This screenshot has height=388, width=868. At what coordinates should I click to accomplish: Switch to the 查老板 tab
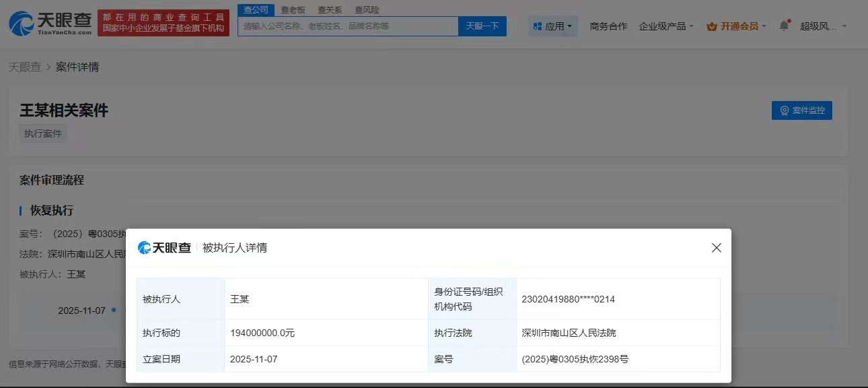pos(293,10)
